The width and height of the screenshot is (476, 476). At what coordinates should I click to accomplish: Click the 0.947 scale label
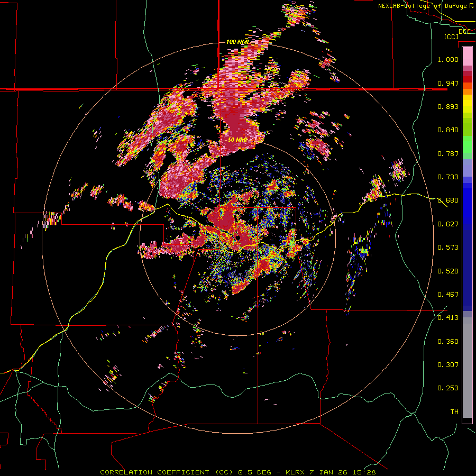(x=448, y=83)
